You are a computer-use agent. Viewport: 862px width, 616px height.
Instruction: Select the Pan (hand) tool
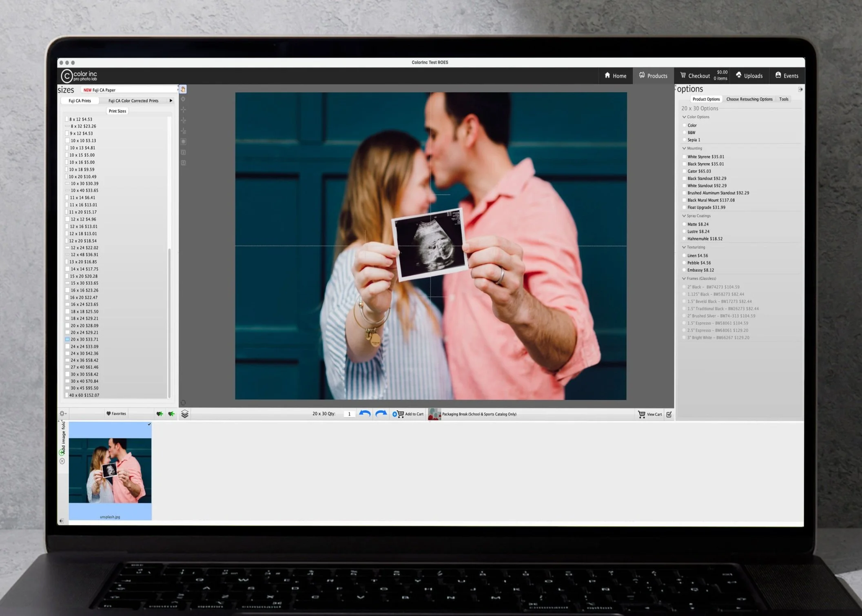183,89
